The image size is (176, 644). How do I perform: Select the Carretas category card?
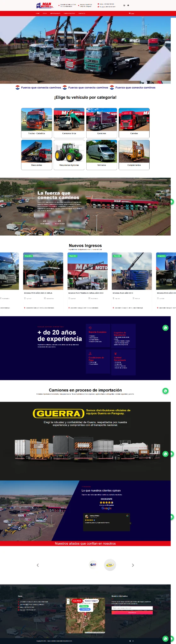pyautogui.click(x=134, y=123)
